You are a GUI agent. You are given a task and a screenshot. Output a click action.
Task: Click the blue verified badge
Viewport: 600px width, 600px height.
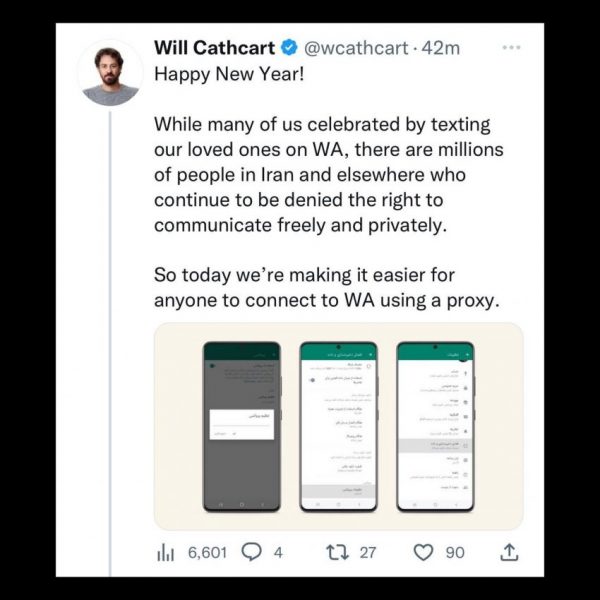pyautogui.click(x=290, y=48)
